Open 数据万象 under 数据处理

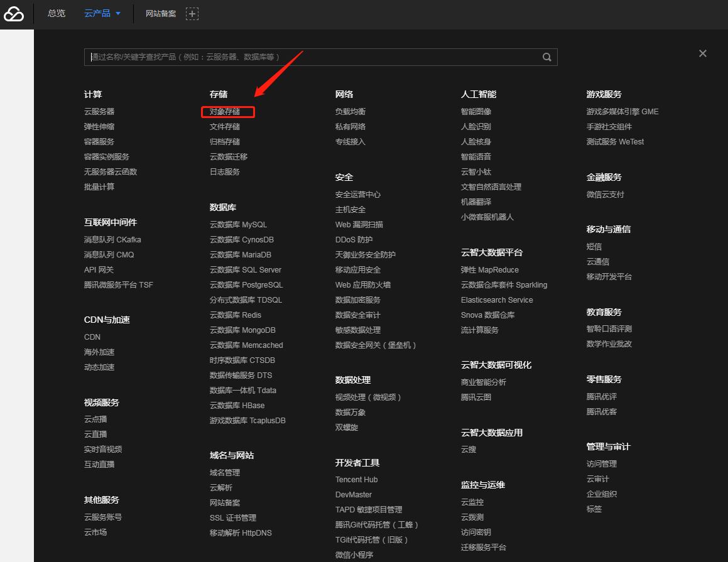(x=350, y=413)
